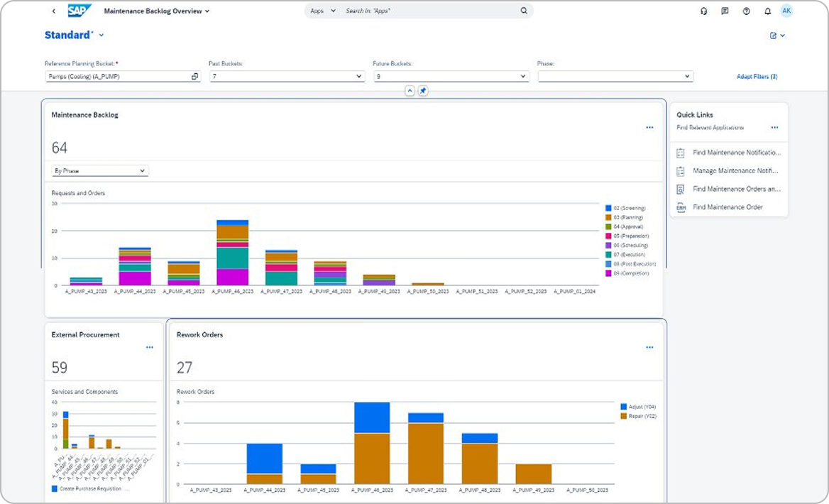Screen dimensions: 829x504
Task: Open the notifications bell
Action: click(x=767, y=11)
